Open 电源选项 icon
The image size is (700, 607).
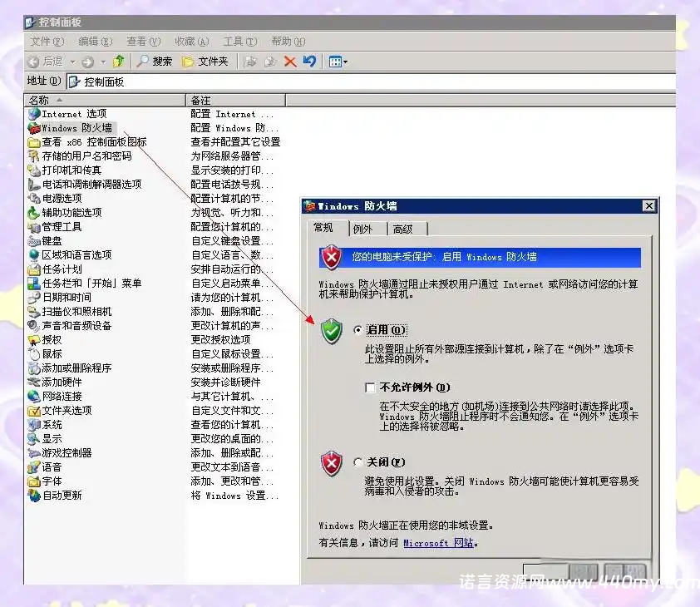pyautogui.click(x=34, y=199)
